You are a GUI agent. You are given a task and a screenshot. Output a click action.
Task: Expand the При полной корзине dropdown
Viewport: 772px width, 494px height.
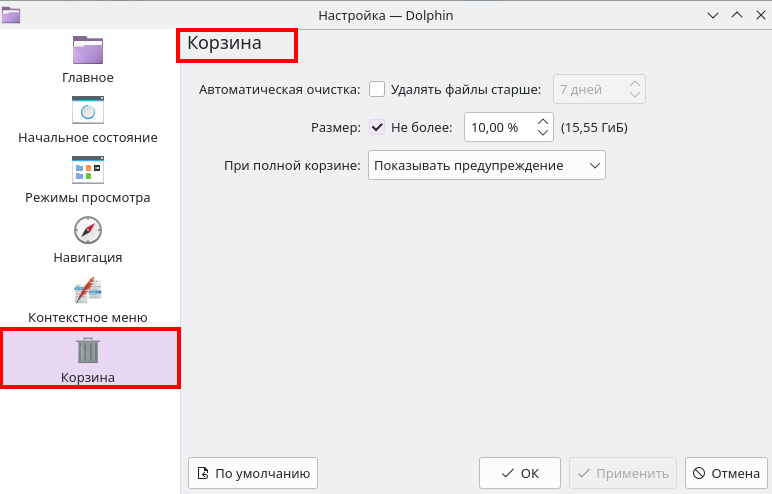coord(487,165)
